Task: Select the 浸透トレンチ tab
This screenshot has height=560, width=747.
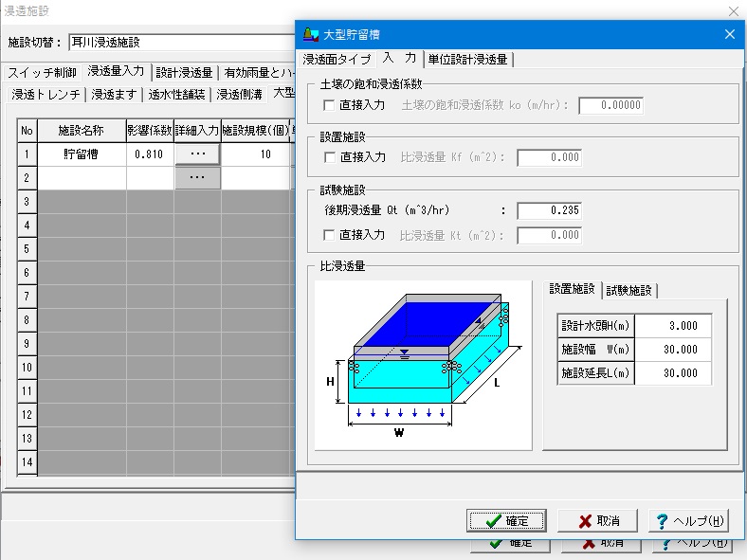Action: click(x=46, y=95)
